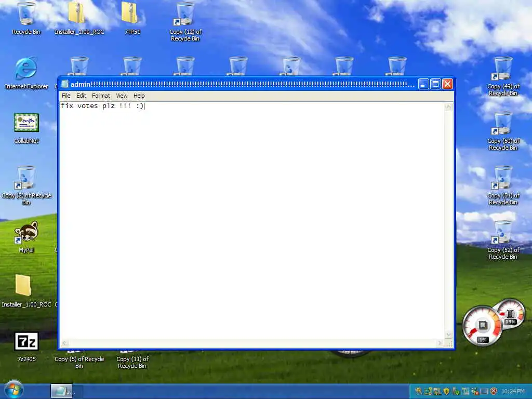The image size is (532, 399).
Task: Maximize the admin Notepad window
Action: [x=435, y=84]
